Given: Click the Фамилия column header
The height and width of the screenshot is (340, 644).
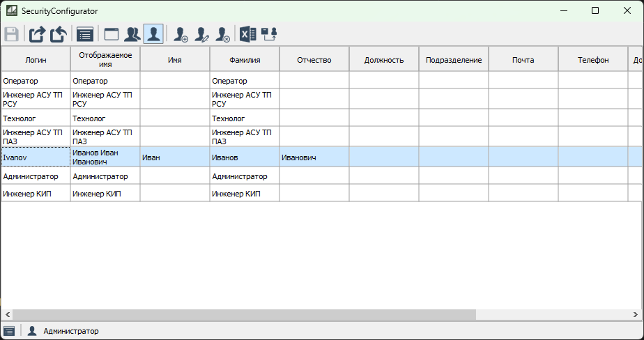Looking at the screenshot, I should coord(245,60).
